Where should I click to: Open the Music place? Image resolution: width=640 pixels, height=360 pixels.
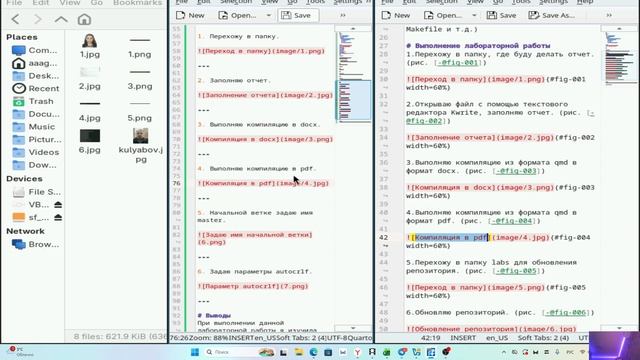35,127
